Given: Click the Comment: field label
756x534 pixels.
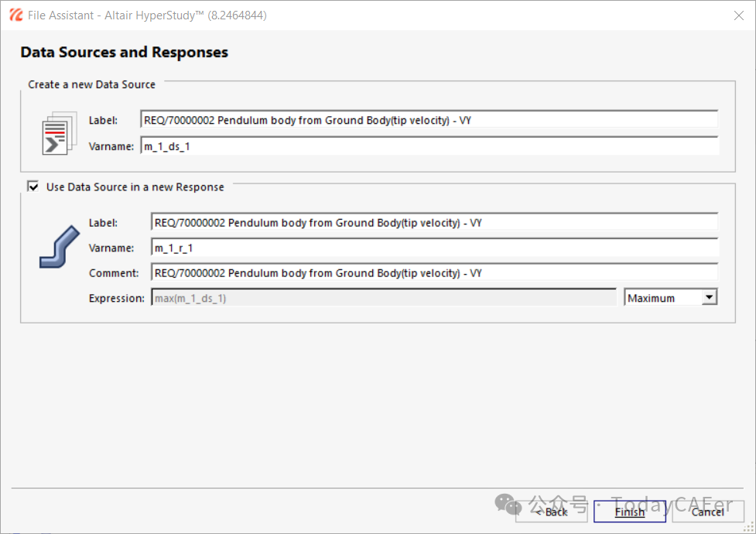Looking at the screenshot, I should tap(114, 273).
